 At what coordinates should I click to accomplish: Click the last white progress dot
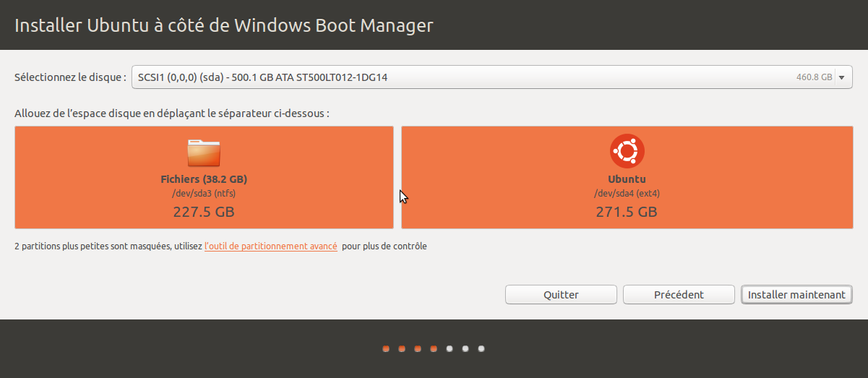pyautogui.click(x=481, y=349)
